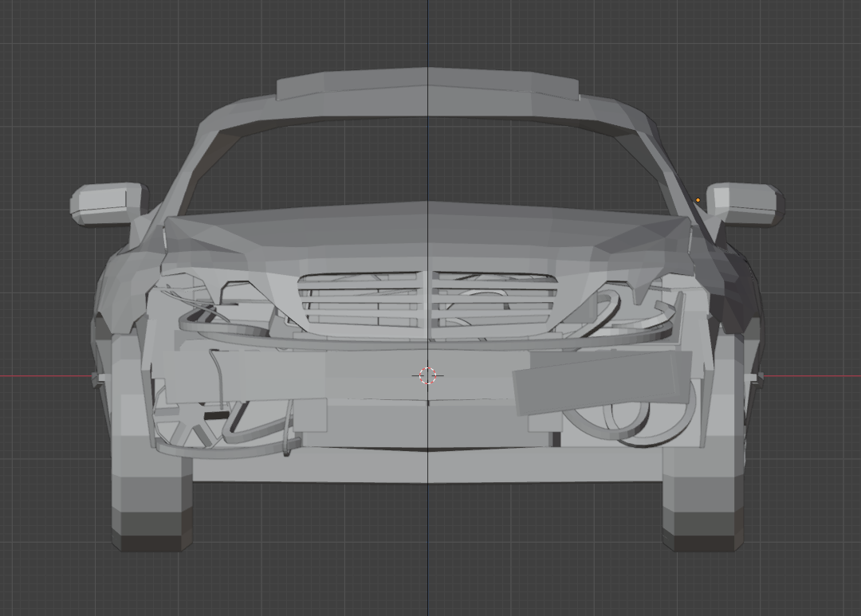Click the front grille slats
The height and width of the screenshot is (616, 861).
point(360,300)
